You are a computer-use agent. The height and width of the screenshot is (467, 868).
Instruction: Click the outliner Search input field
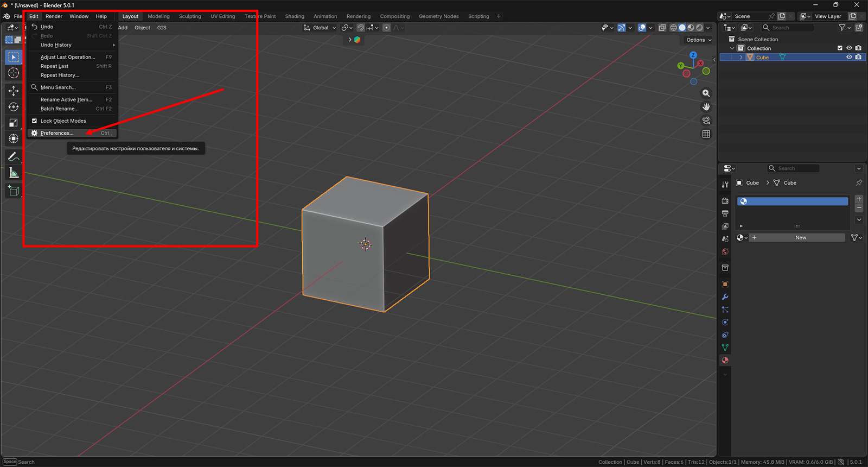[787, 28]
